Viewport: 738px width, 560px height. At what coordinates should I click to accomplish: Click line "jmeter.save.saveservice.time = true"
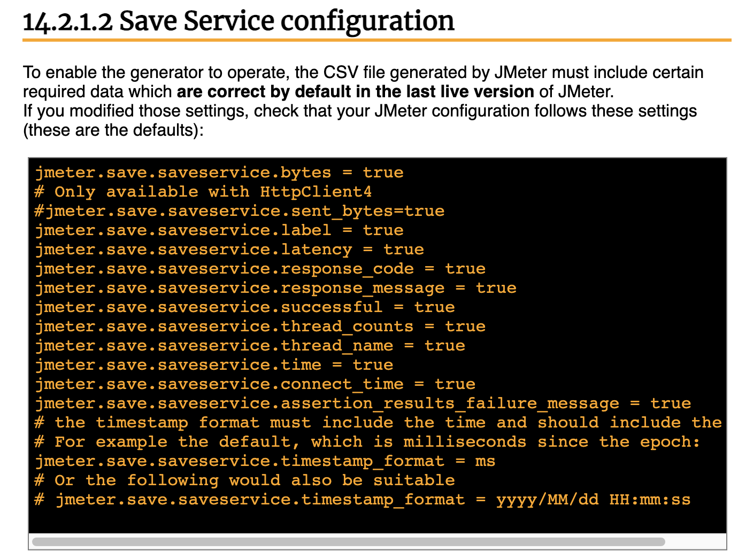(x=214, y=365)
